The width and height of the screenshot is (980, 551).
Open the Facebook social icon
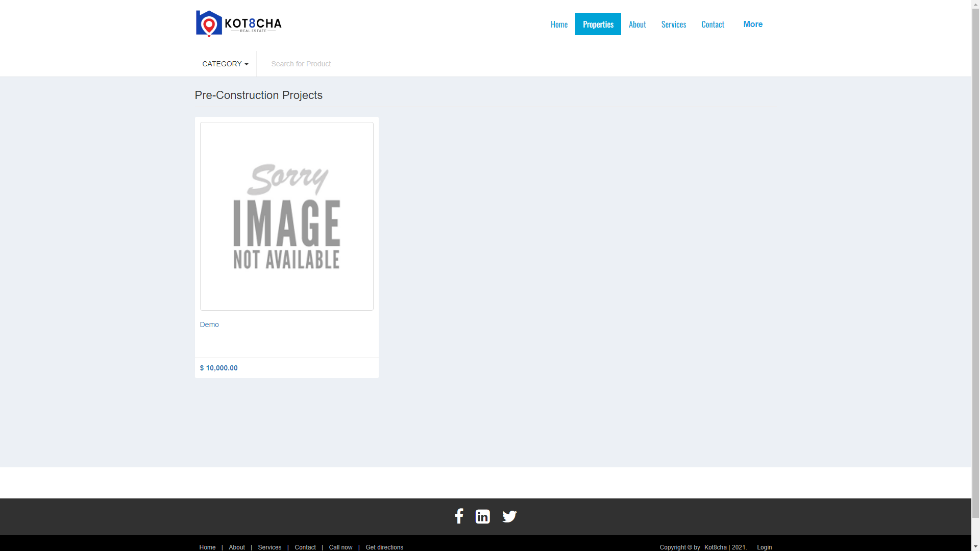pyautogui.click(x=459, y=516)
